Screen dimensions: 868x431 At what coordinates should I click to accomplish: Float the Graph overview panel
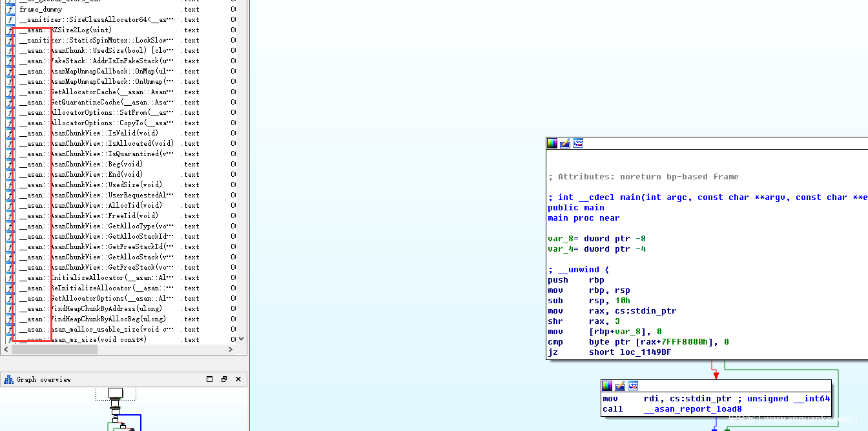click(x=224, y=379)
